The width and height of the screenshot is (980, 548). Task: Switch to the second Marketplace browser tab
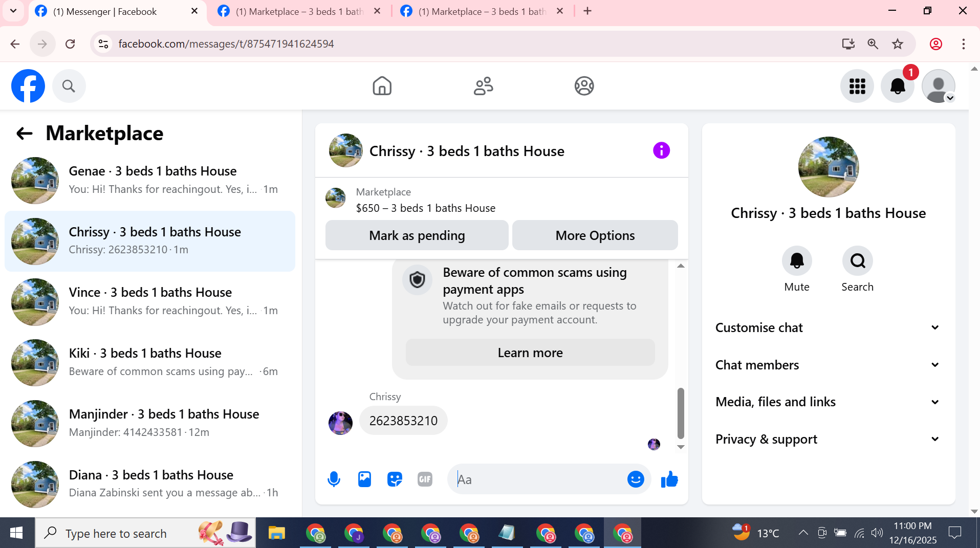pyautogui.click(x=299, y=12)
